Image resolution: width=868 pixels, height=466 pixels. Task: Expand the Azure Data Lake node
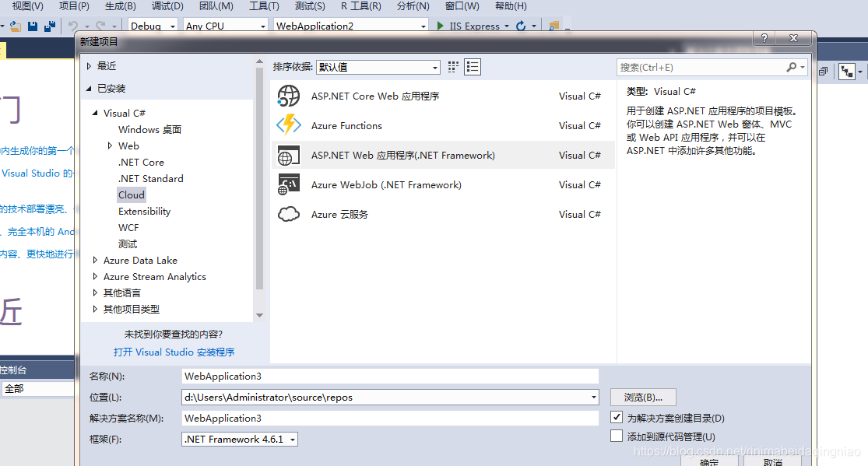tap(95, 260)
